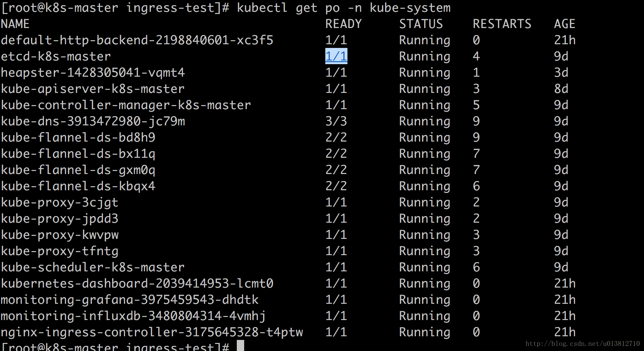Select the default-http-backend-2198840601-xc3f5 pod name
The width and height of the screenshot is (644, 351).
coord(137,40)
